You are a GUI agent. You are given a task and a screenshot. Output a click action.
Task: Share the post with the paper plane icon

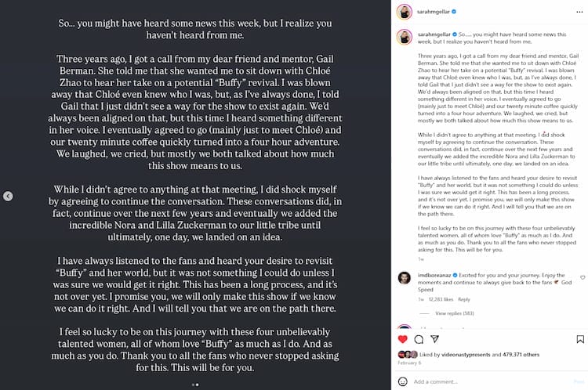(434, 339)
